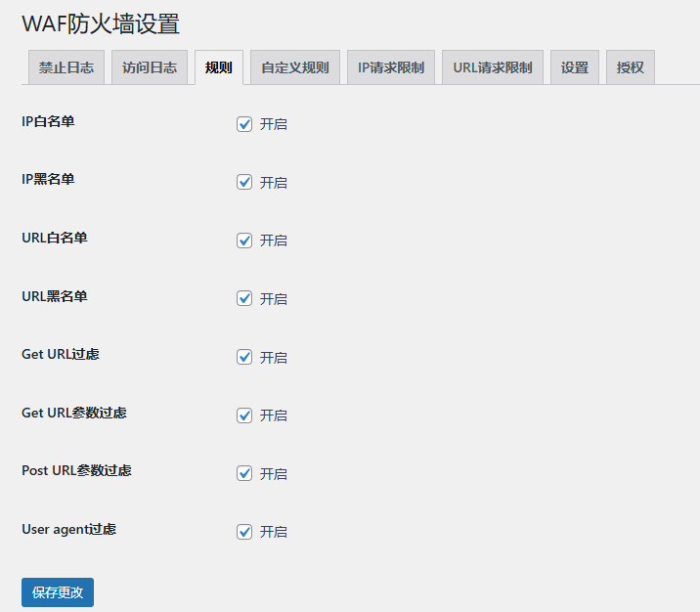Viewport: 700px width, 612px height.
Task: Select the 授权 tab
Action: click(x=631, y=68)
